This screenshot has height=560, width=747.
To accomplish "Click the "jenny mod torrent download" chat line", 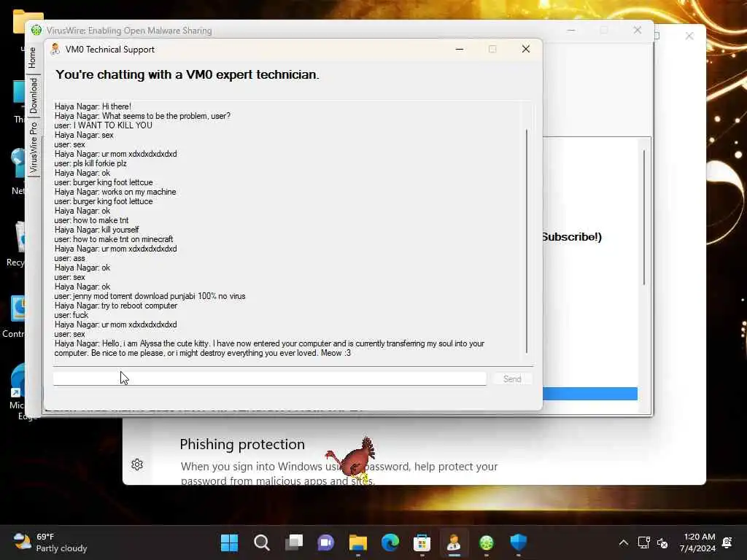I will [150, 296].
